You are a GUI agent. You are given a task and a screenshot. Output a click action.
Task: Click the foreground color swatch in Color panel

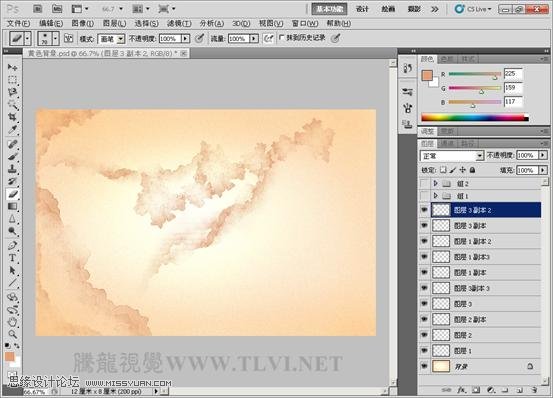click(x=427, y=75)
